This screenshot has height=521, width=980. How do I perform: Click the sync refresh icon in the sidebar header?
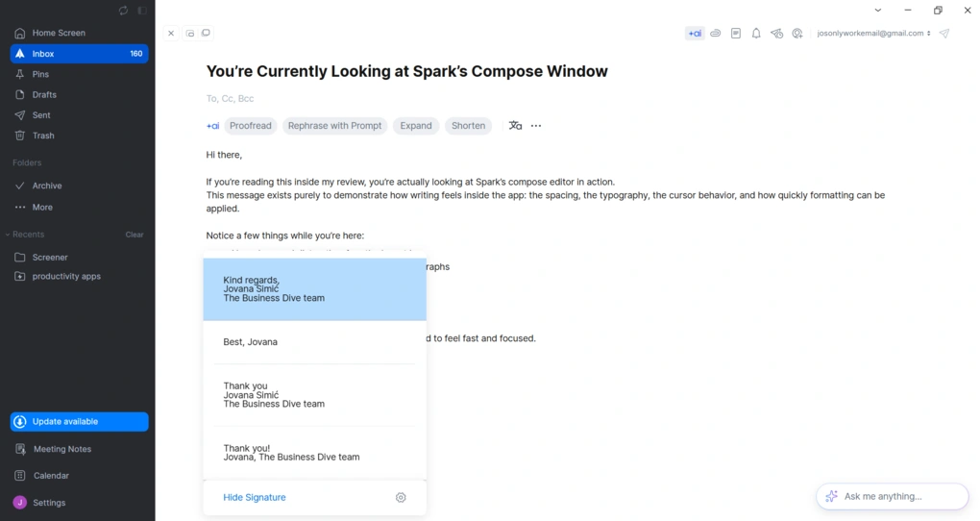click(123, 11)
